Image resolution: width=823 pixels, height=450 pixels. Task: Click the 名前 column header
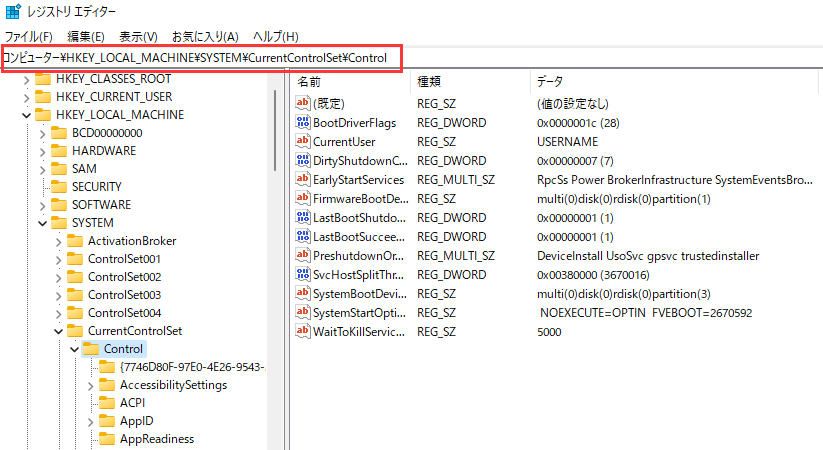coord(310,81)
